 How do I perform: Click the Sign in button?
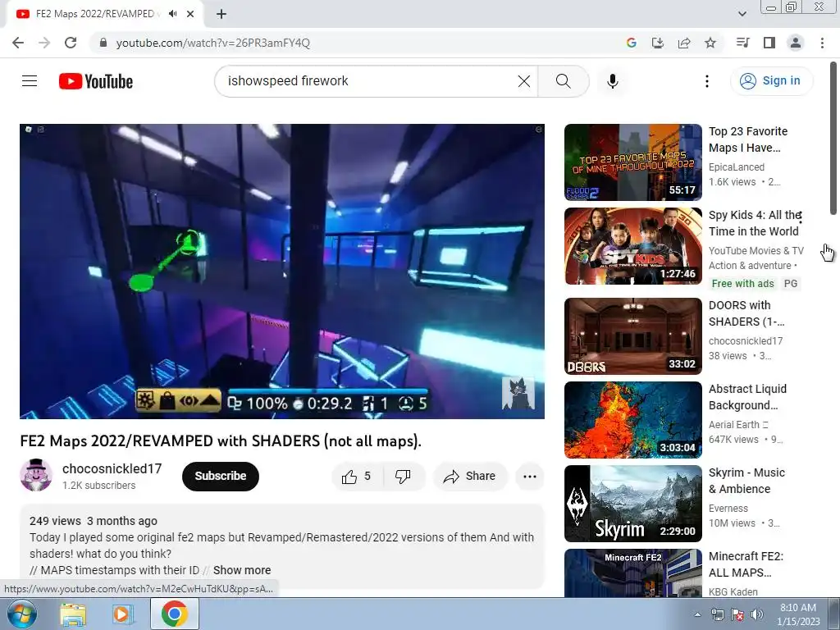coord(771,81)
